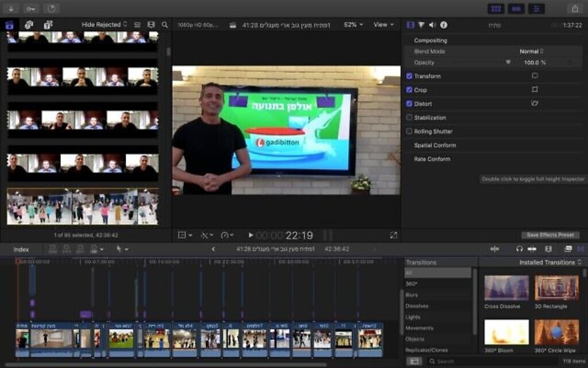Toggle the filmstrip clip appearance icon
This screenshot has height=368, width=588.
(151, 25)
